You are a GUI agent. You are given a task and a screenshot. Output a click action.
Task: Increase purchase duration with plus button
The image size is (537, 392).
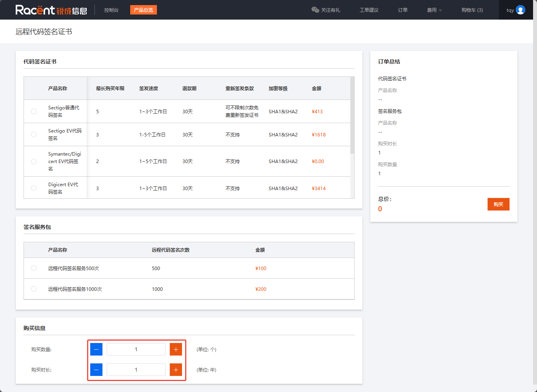pos(176,370)
